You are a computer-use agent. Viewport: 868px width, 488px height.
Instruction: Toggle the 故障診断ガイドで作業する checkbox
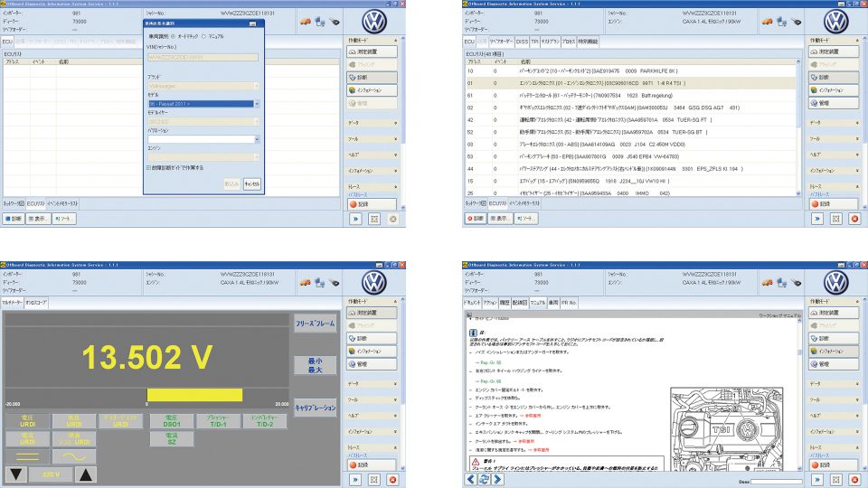coord(149,167)
